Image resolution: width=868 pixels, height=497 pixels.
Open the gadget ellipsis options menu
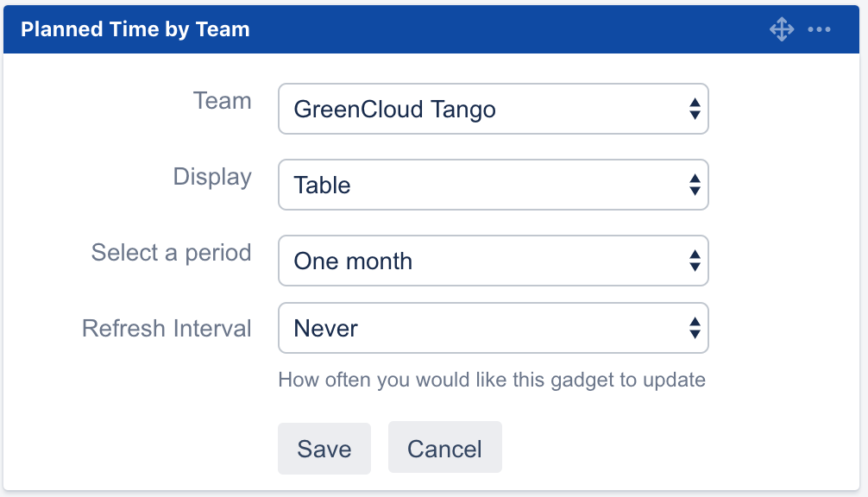click(819, 30)
